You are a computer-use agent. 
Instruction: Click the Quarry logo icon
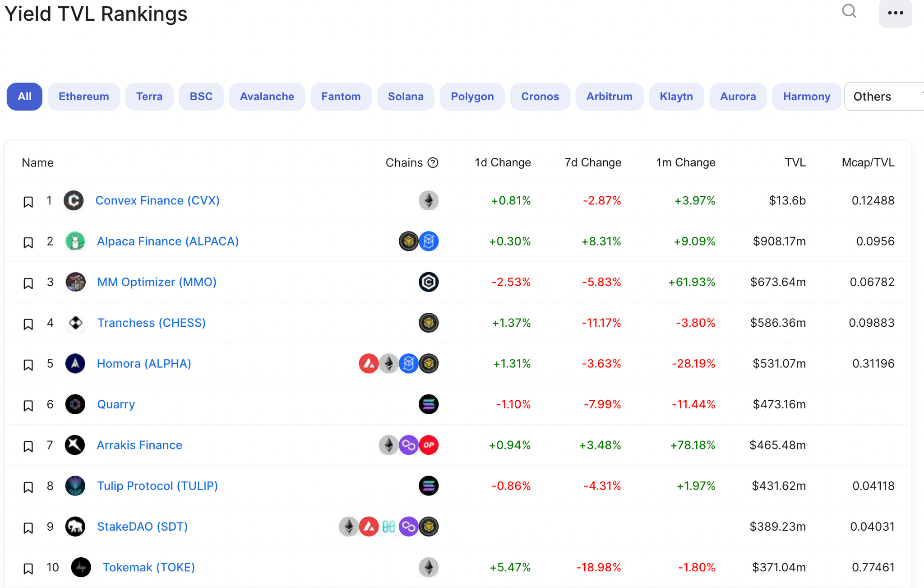click(x=75, y=404)
